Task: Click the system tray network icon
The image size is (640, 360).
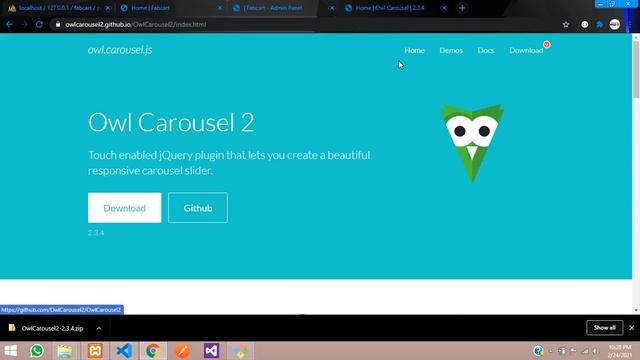Action: coord(585,351)
